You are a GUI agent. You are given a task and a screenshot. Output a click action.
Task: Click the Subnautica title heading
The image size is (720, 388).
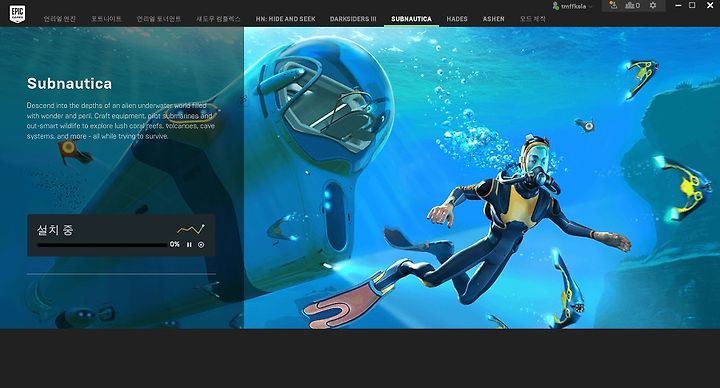69,84
